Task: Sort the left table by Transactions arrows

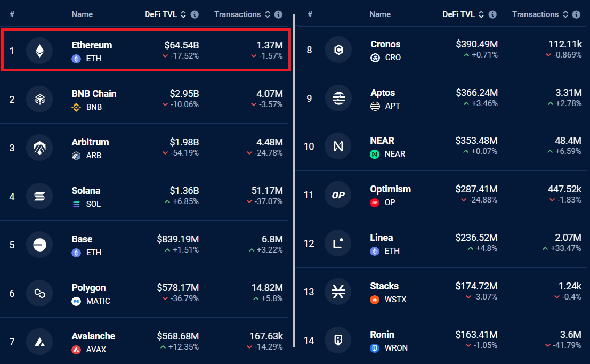Action: click(268, 14)
